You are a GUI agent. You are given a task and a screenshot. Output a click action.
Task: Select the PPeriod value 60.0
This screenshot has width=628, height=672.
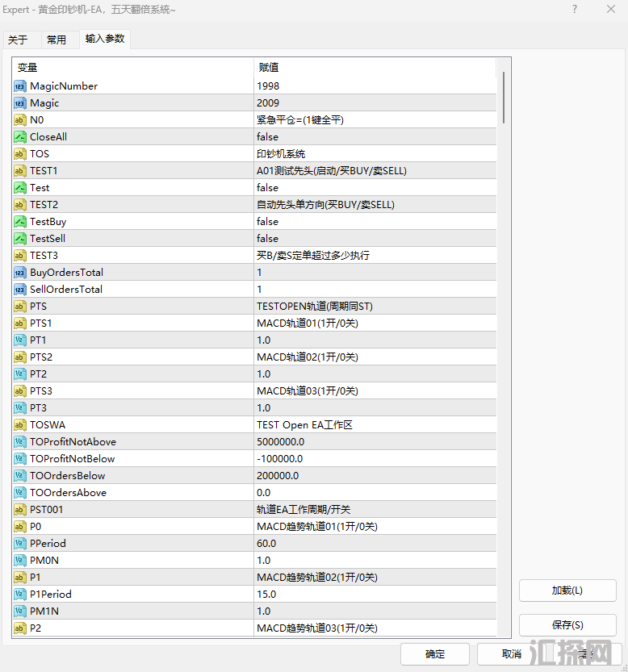[x=266, y=544]
